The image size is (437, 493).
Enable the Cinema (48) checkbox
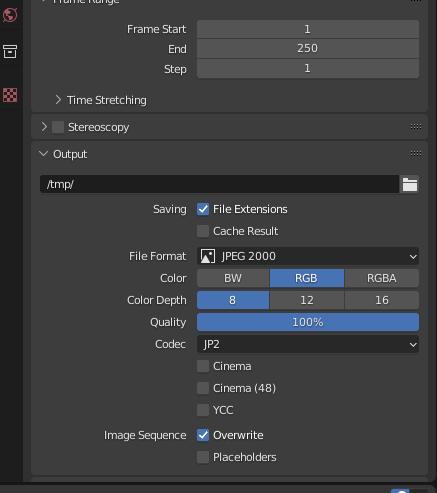click(203, 388)
